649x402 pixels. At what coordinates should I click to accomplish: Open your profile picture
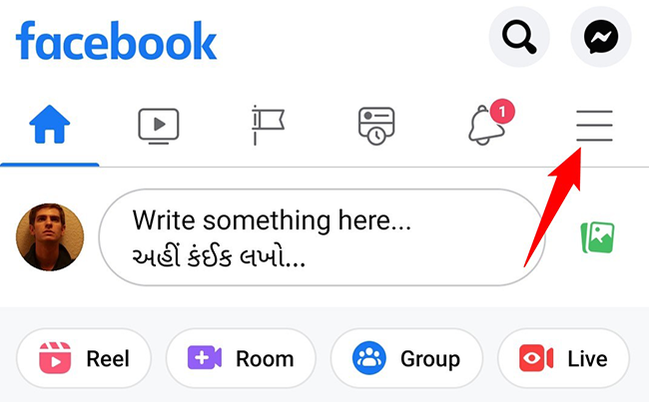click(x=50, y=237)
